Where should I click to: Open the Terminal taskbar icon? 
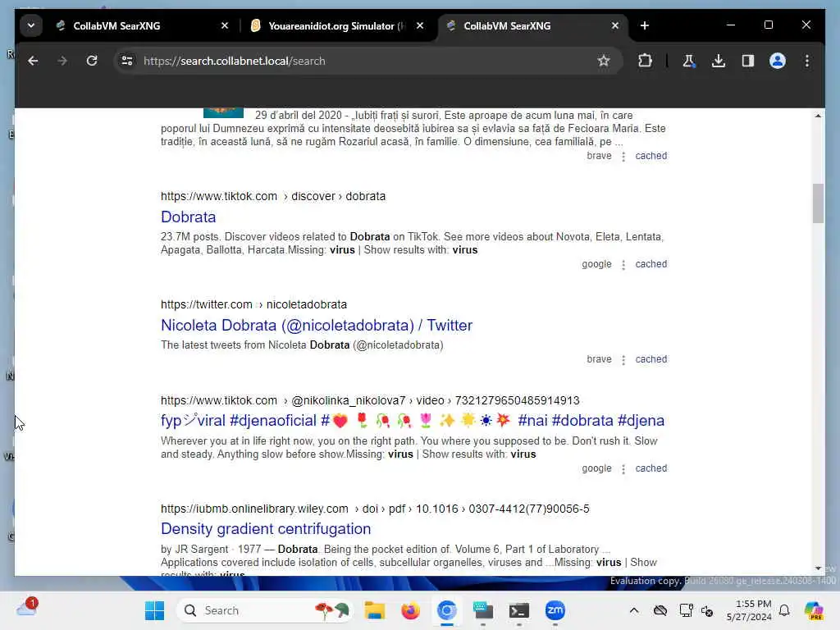point(518,610)
